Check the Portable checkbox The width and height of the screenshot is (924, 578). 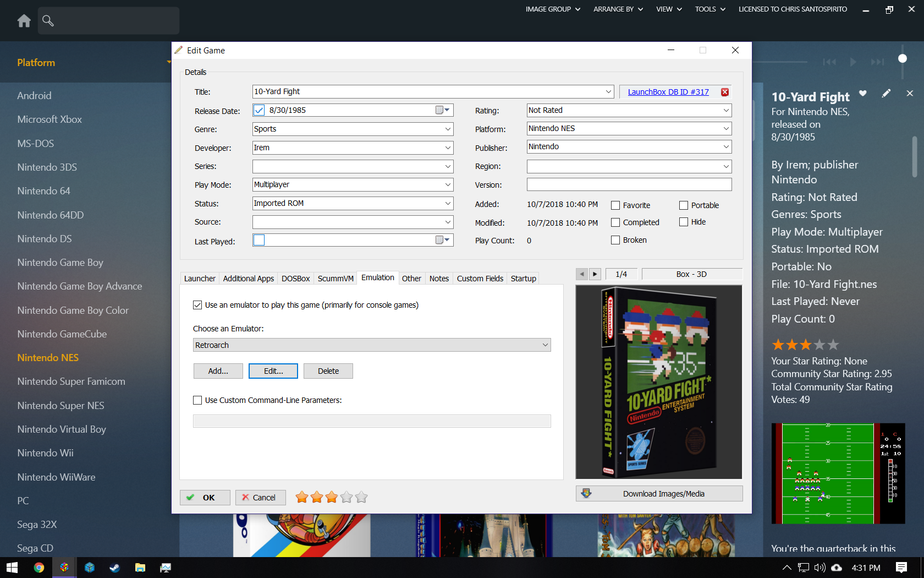click(x=684, y=205)
